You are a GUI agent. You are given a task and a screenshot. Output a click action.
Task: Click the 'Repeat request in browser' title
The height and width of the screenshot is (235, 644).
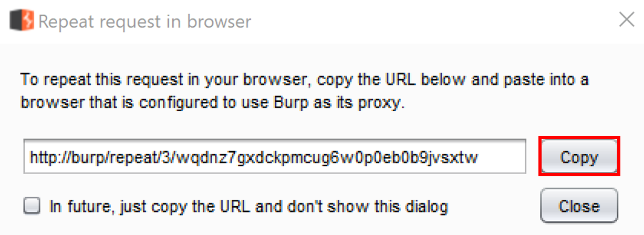tap(145, 22)
